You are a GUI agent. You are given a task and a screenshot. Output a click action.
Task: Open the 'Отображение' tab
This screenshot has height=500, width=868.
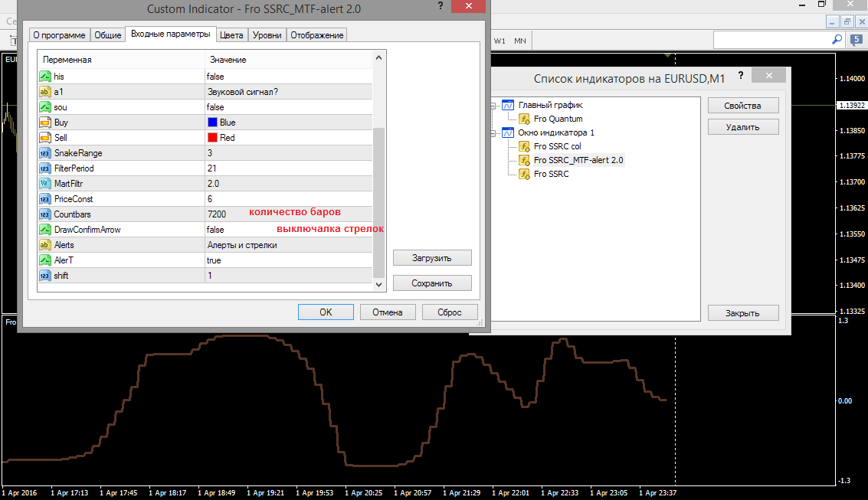click(x=317, y=35)
